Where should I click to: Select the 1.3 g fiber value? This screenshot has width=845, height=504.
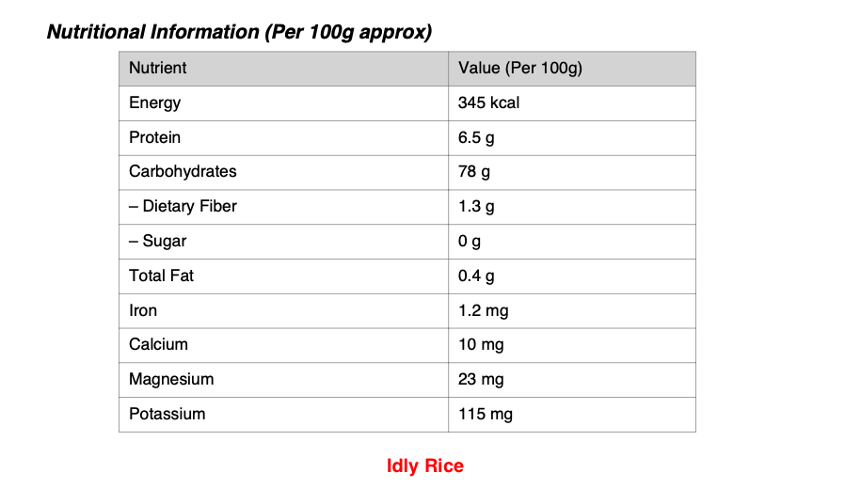click(x=476, y=207)
